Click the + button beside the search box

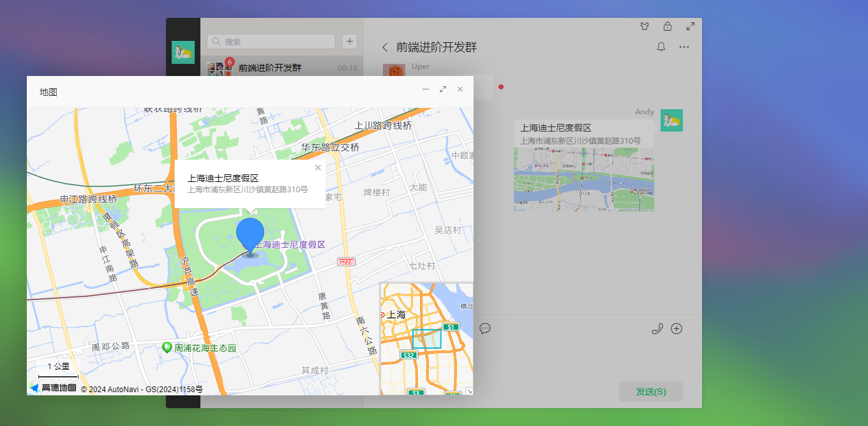coord(349,41)
